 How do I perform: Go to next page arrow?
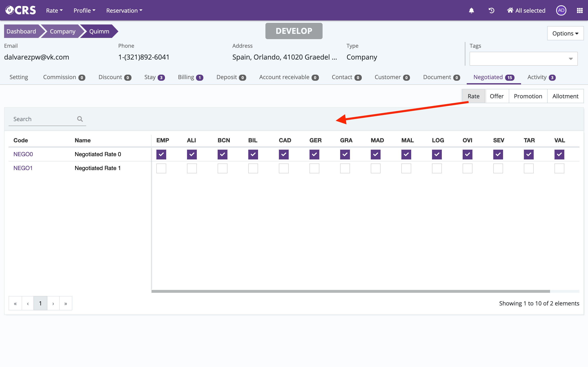53,303
